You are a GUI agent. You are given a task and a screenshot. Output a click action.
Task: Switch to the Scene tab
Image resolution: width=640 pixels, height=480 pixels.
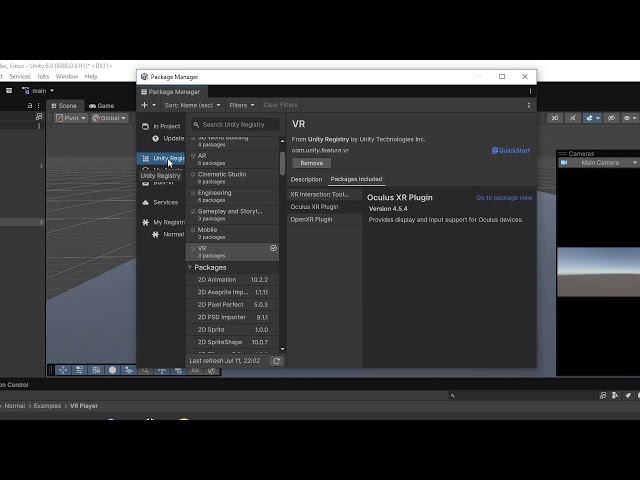pyautogui.click(x=64, y=106)
